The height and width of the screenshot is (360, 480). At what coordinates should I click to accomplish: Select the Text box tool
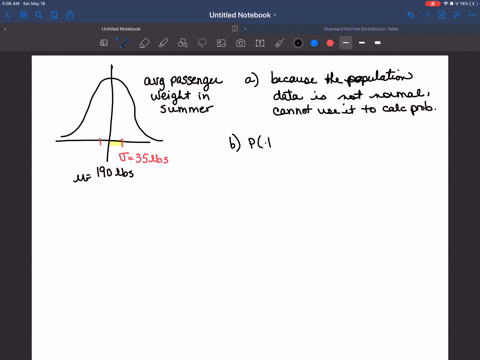260,43
